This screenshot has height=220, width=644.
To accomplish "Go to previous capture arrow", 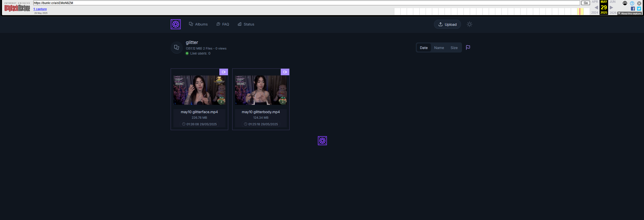I will tap(596, 8).
